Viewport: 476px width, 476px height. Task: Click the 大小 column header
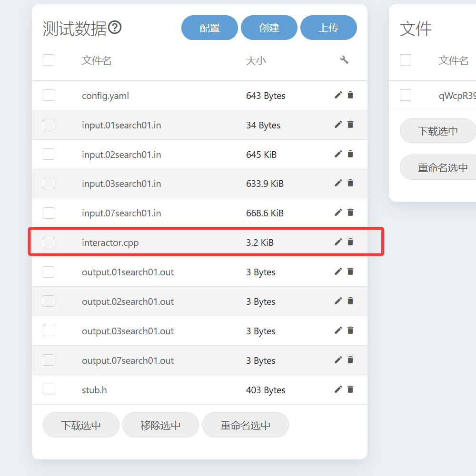pyautogui.click(x=256, y=60)
